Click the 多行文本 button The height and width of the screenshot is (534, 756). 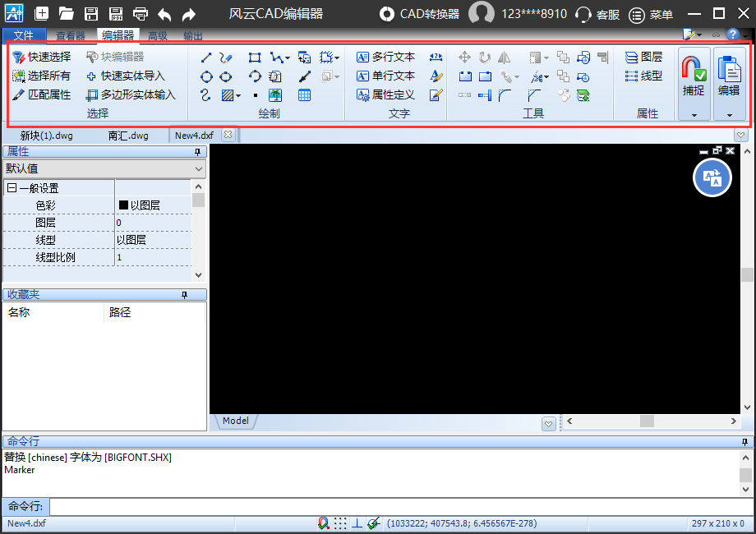385,57
